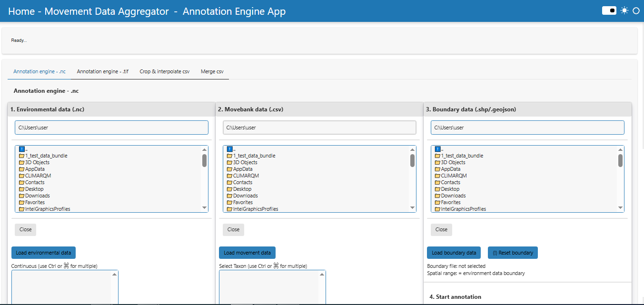This screenshot has height=305, width=644.
Task: Open the Annotation engine - .nc tab
Action: tap(40, 71)
